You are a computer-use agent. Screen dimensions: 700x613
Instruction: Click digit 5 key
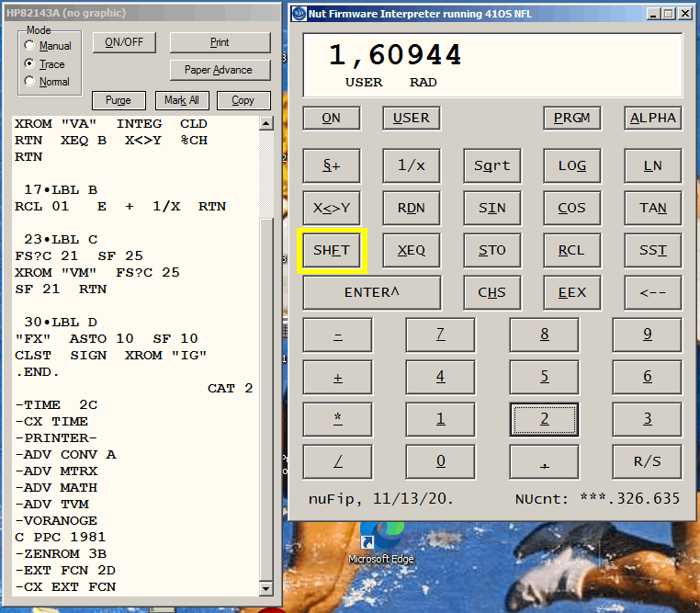(x=544, y=377)
